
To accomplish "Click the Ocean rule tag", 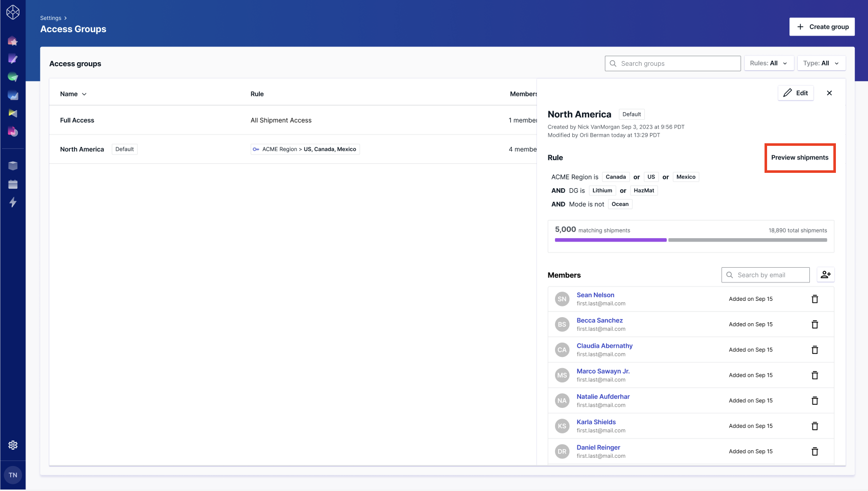I will [x=620, y=204].
